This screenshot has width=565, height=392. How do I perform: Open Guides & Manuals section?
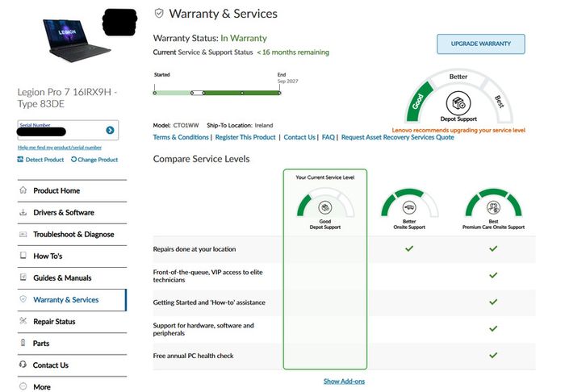coord(72,278)
